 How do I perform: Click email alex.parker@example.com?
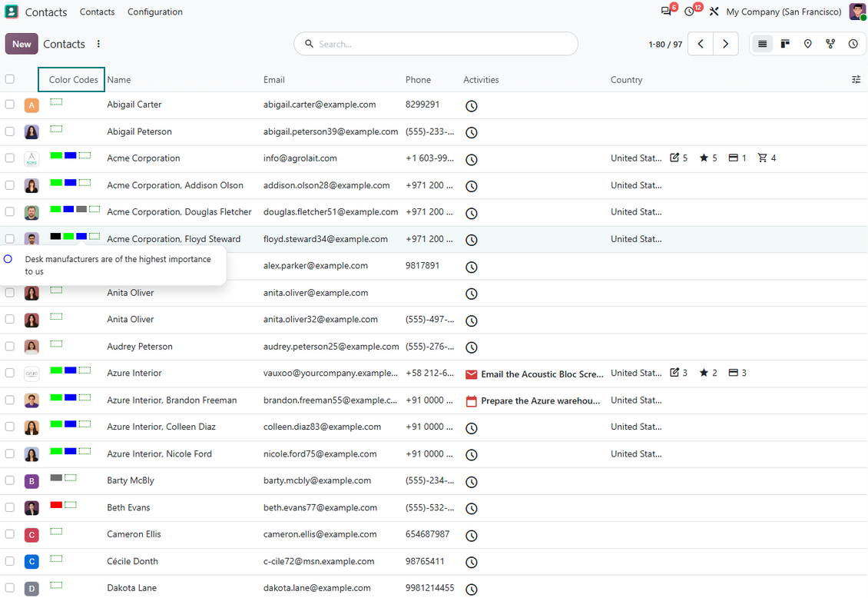(x=316, y=265)
